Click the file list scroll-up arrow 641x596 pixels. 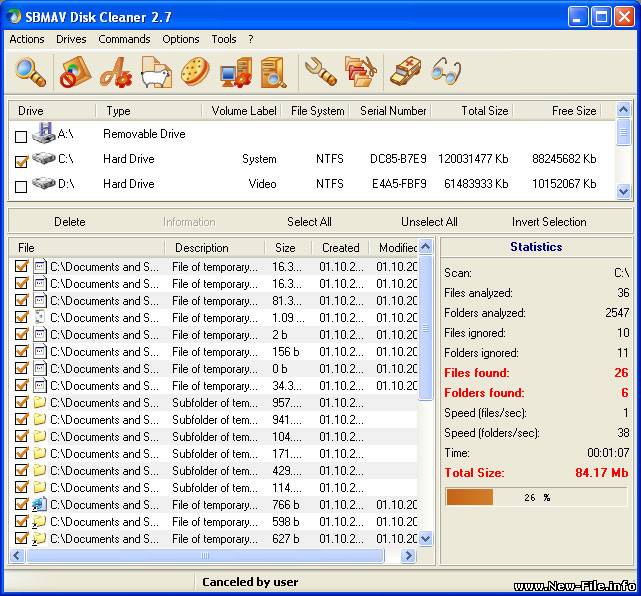click(x=426, y=246)
